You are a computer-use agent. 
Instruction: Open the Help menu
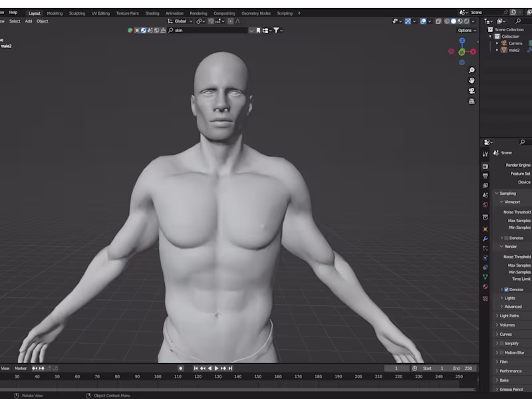coord(13,12)
